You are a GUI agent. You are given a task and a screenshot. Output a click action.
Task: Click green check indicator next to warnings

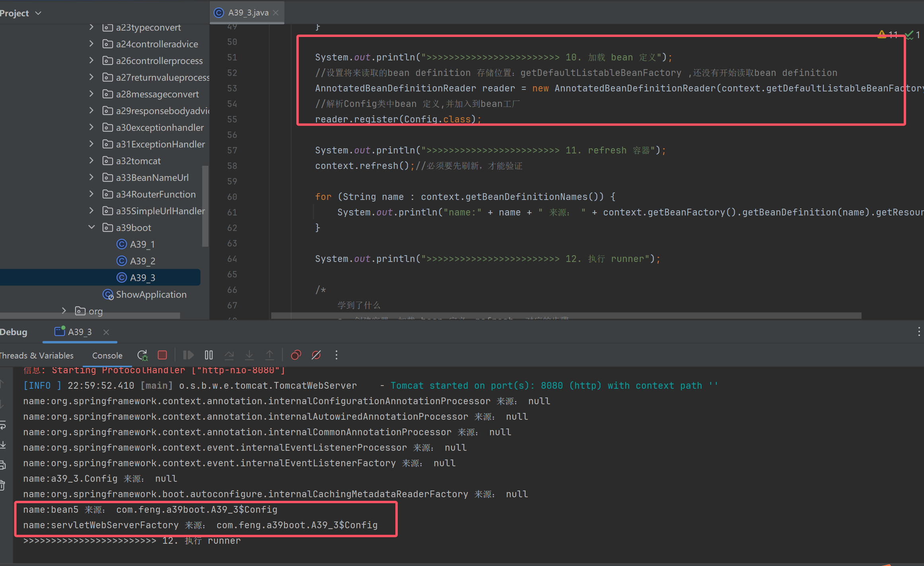point(913,35)
